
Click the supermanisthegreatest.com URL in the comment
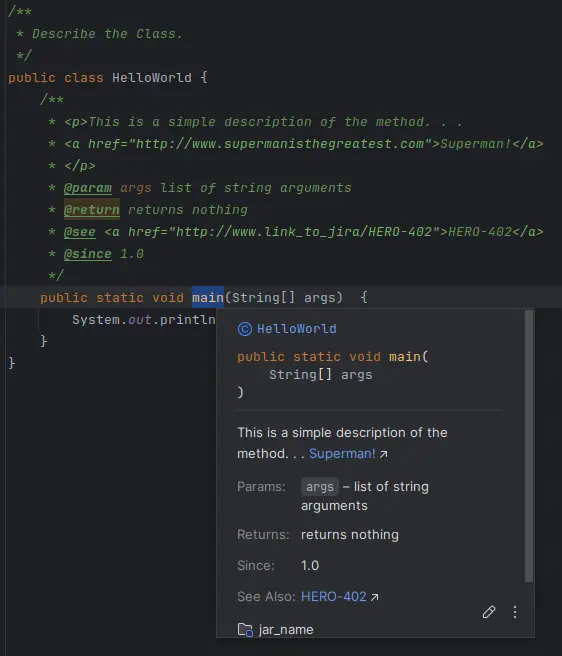point(280,144)
